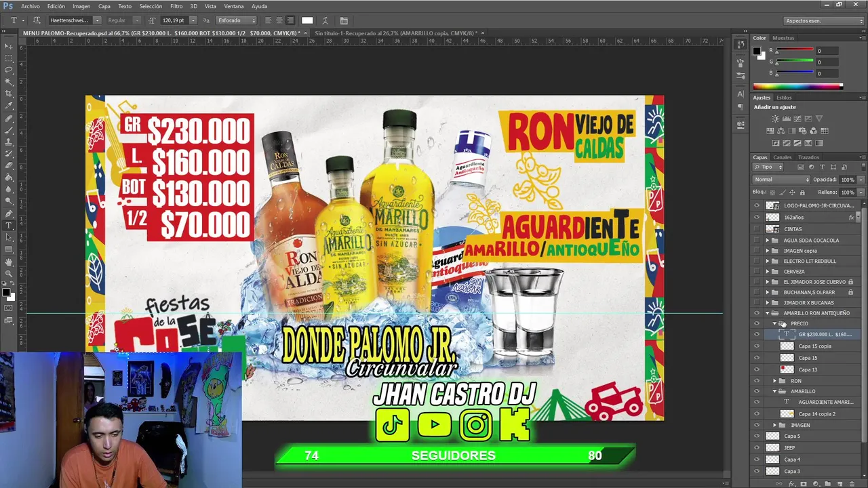This screenshot has height=488, width=868.
Task: Click the text color swatch in options bar
Action: (x=307, y=20)
